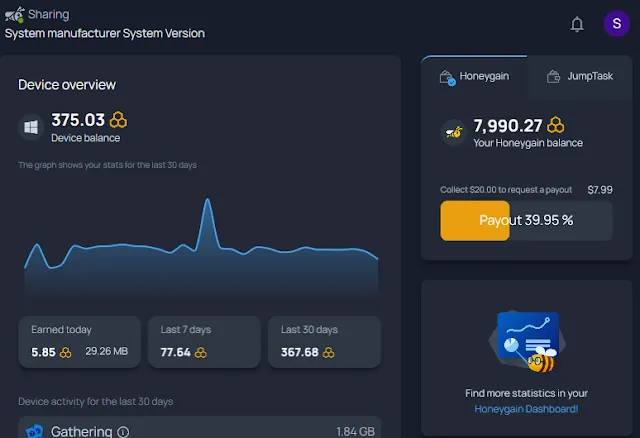Viewport: 640px width, 438px height.
Task: Click 'Your Honeygain balance' label
Action: click(528, 143)
